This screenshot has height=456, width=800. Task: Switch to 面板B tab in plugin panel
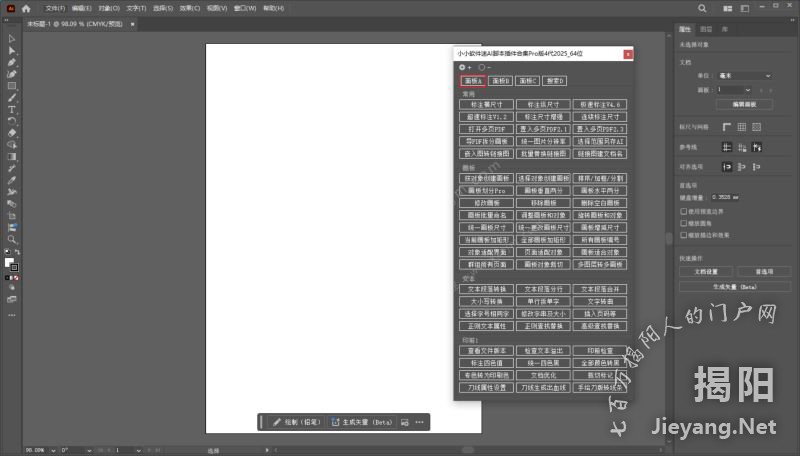tap(501, 80)
